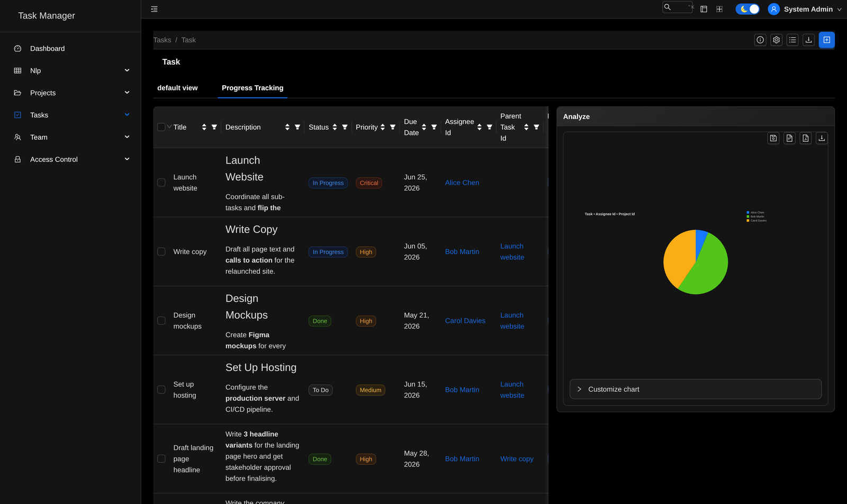Open Carol Davies assignee link
The height and width of the screenshot is (504, 847).
465,321
